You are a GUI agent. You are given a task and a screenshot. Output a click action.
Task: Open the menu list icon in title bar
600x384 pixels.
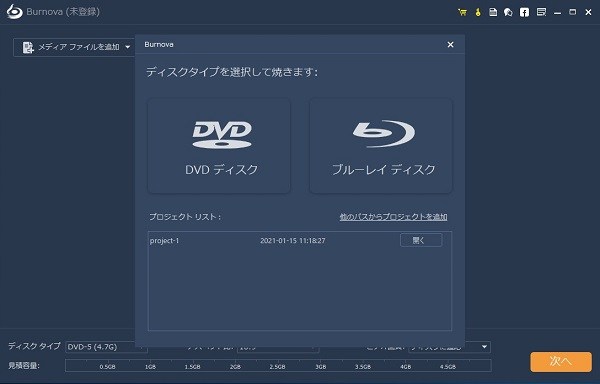click(x=541, y=12)
